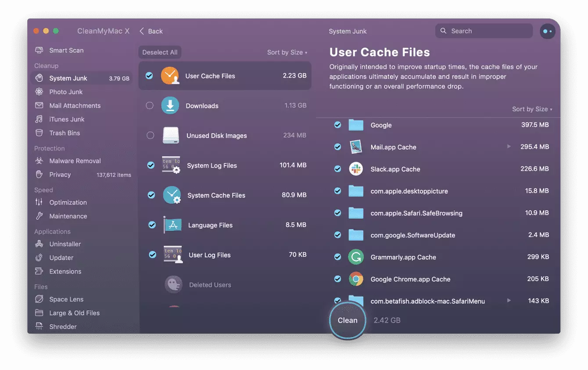Click the System Junk sidebar icon
The height and width of the screenshot is (370, 588).
(x=39, y=78)
